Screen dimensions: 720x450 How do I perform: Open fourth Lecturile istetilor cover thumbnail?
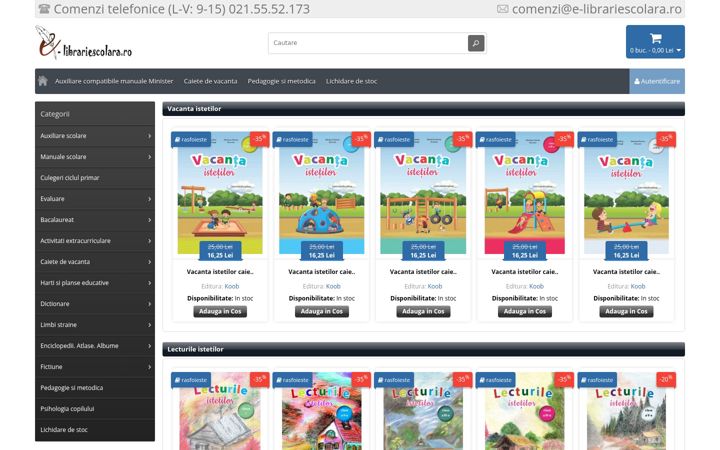click(524, 411)
